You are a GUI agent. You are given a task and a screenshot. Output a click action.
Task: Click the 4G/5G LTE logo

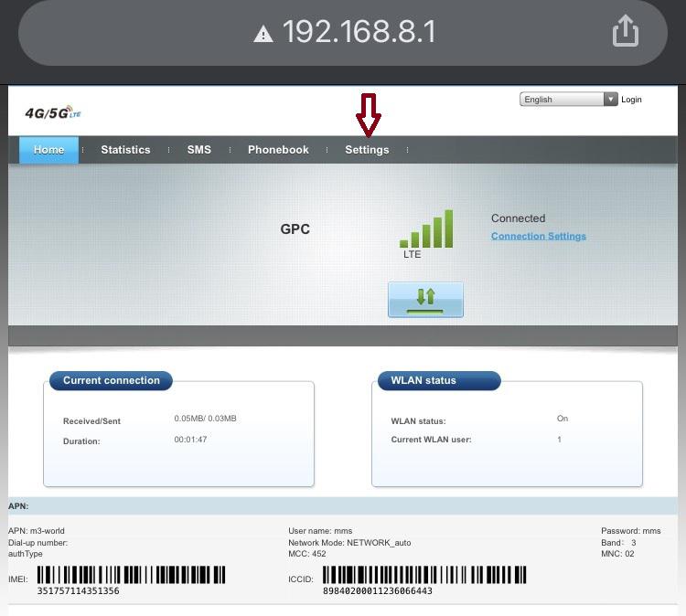53,112
